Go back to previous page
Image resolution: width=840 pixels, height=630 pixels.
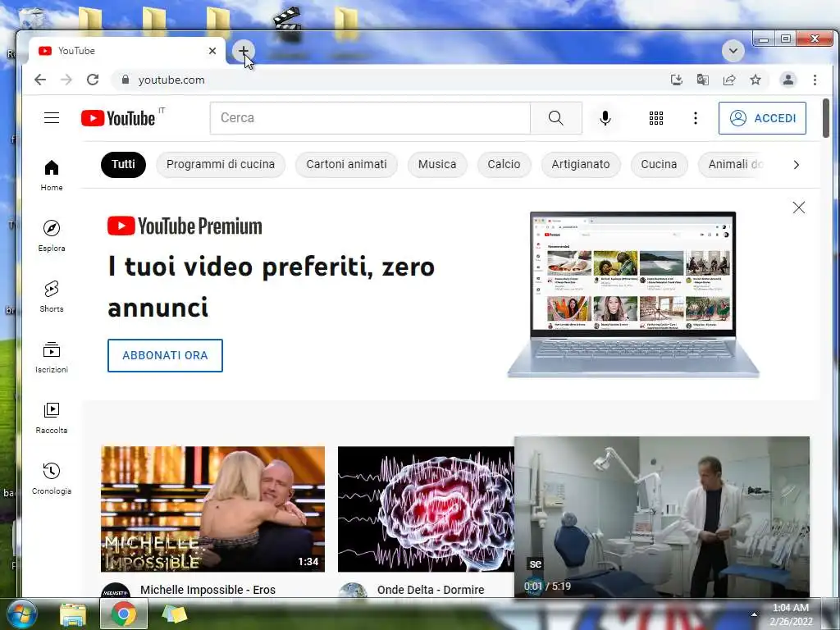coord(40,80)
